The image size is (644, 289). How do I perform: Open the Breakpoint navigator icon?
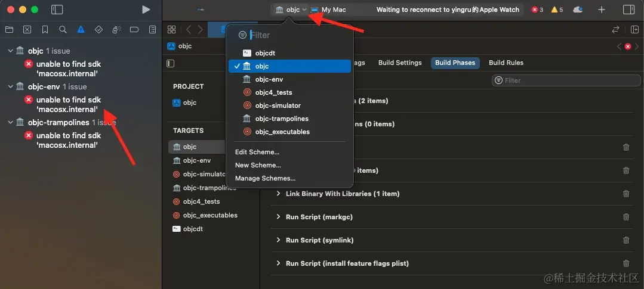134,30
